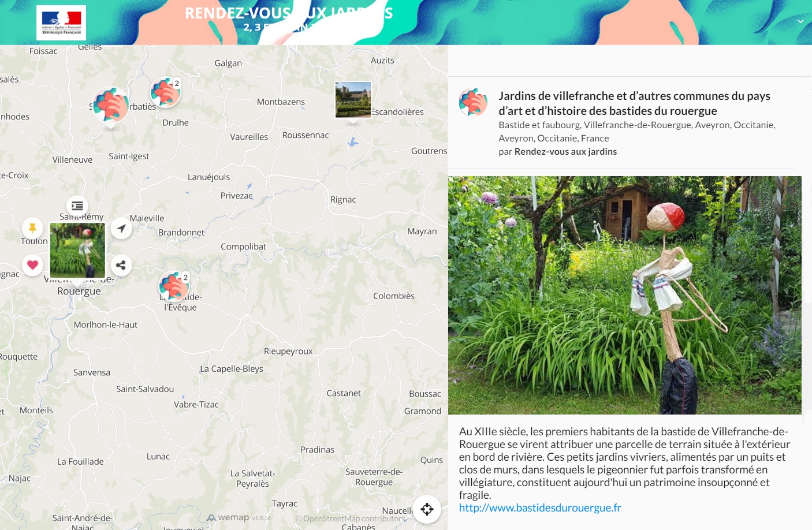Screen dimensions: 812x530
Task: Get directions with the navigation arrow icon
Action: [121, 228]
